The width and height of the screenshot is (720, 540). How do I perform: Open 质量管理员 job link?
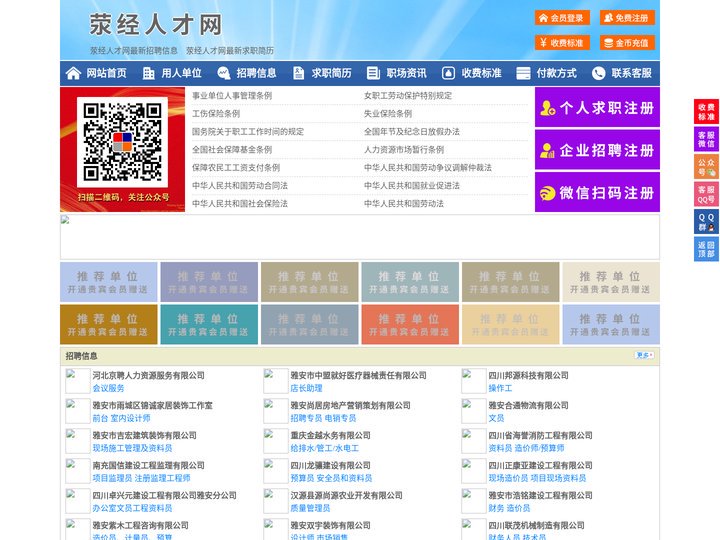[310, 508]
